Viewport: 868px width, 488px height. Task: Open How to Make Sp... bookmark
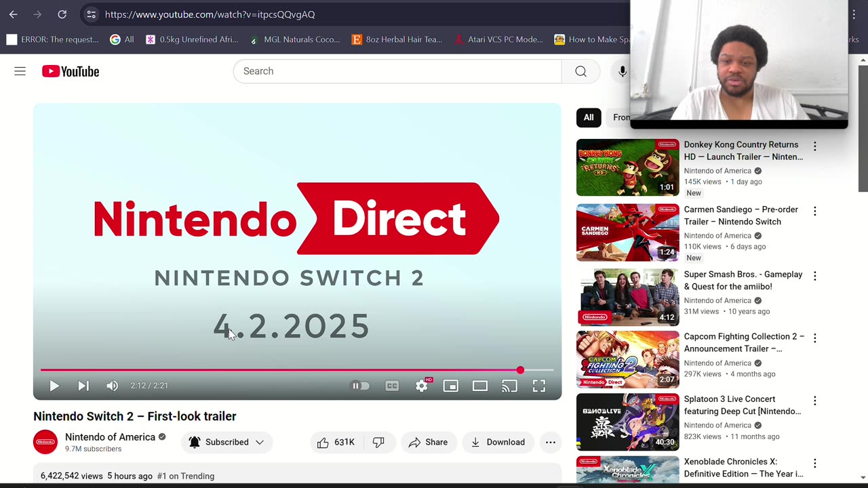click(592, 39)
